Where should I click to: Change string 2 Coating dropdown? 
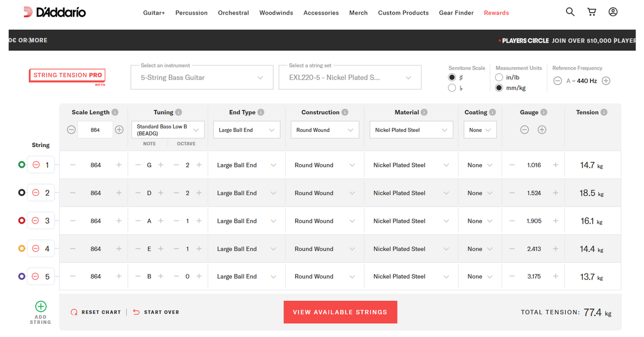(480, 193)
